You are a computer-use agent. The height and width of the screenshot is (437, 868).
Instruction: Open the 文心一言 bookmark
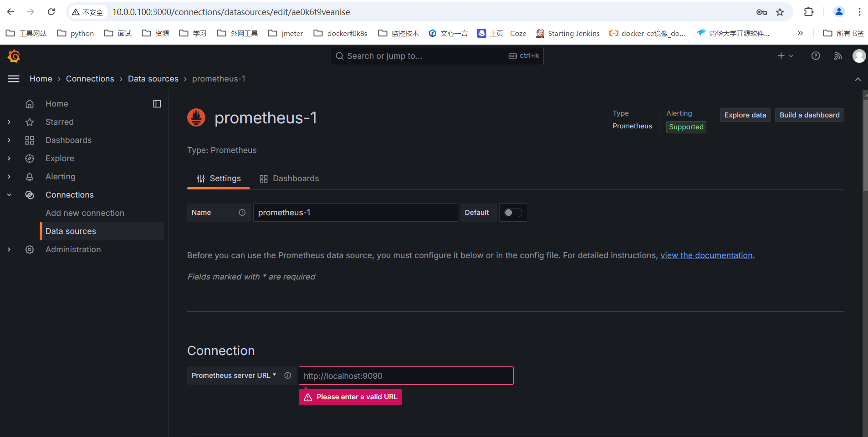[x=449, y=33]
